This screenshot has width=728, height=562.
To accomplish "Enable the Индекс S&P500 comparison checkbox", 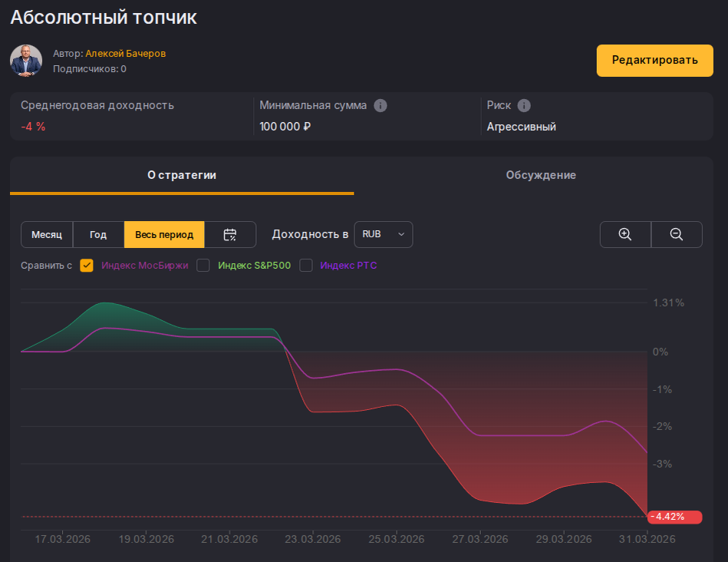I will pyautogui.click(x=203, y=266).
